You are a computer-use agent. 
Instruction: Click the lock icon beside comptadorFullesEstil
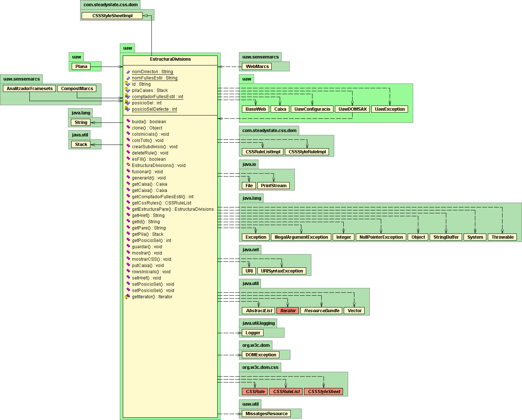(127, 96)
